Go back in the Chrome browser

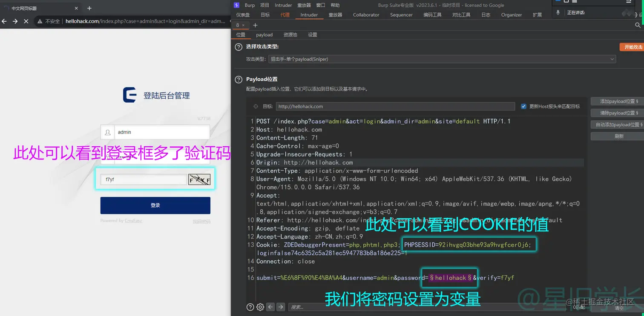click(x=4, y=21)
